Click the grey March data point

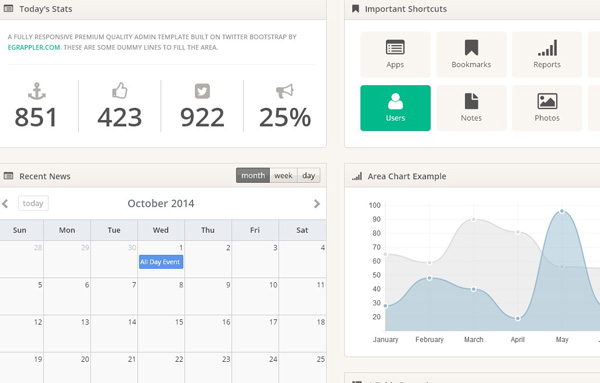click(x=474, y=220)
